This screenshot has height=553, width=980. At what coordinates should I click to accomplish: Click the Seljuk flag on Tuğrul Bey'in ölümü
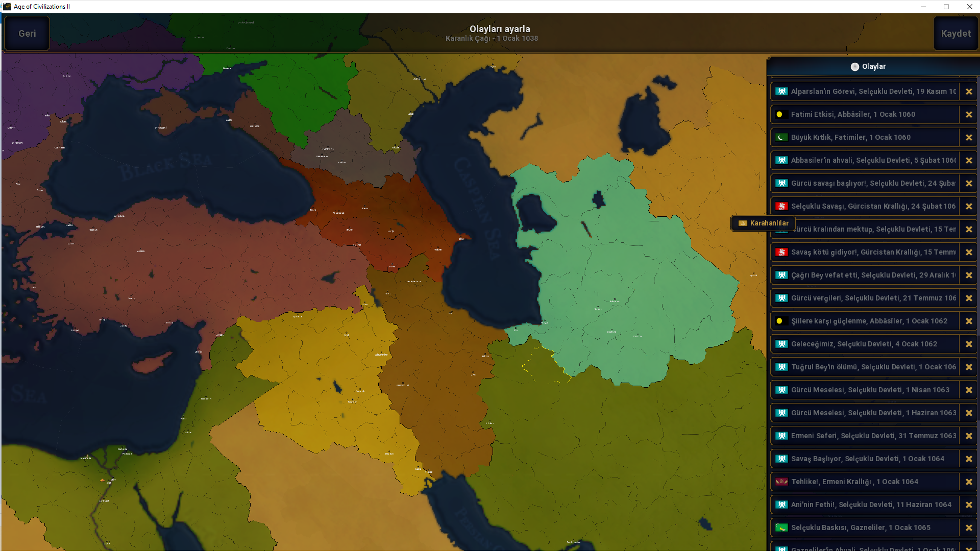coord(781,367)
